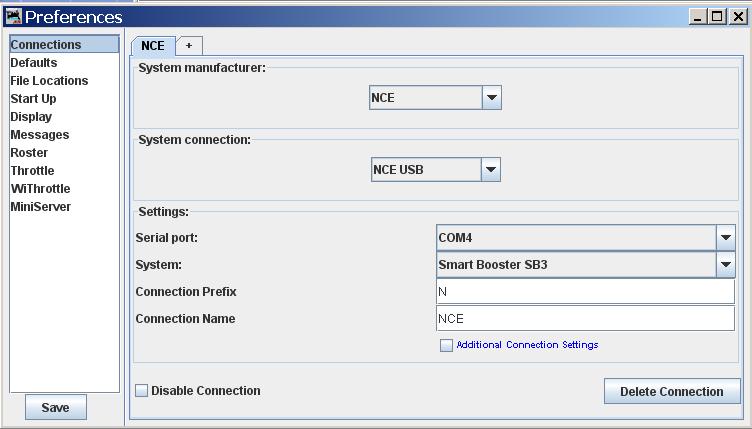The width and height of the screenshot is (752, 429).
Task: Select Connections in the preferences list
Action: coord(64,44)
